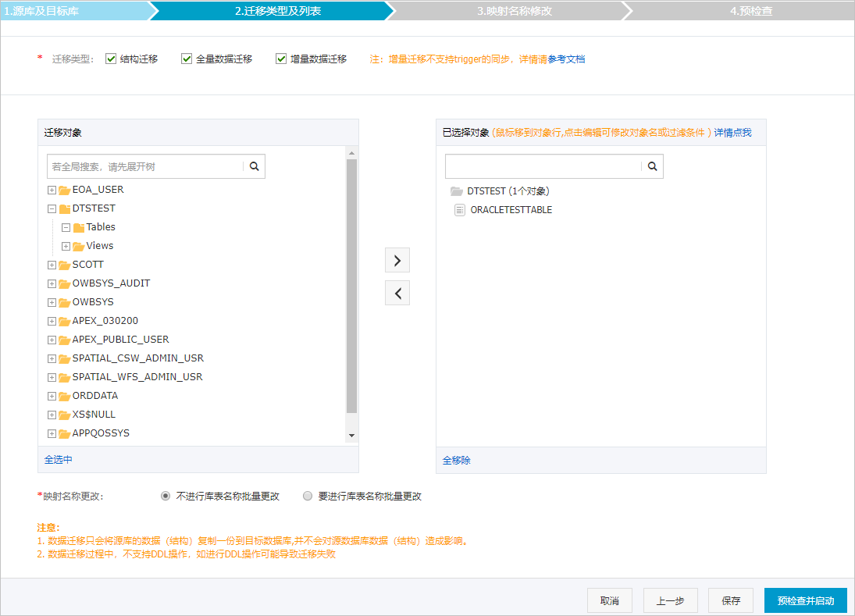Click the 上一步 button
This screenshot has width=855, height=616.
pyautogui.click(x=670, y=600)
